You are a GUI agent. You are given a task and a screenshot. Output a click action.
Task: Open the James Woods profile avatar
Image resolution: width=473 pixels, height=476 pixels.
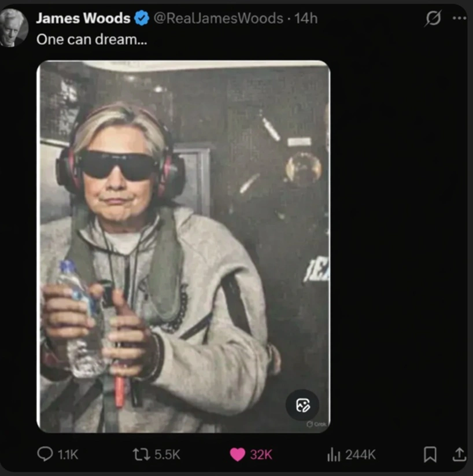(13, 28)
